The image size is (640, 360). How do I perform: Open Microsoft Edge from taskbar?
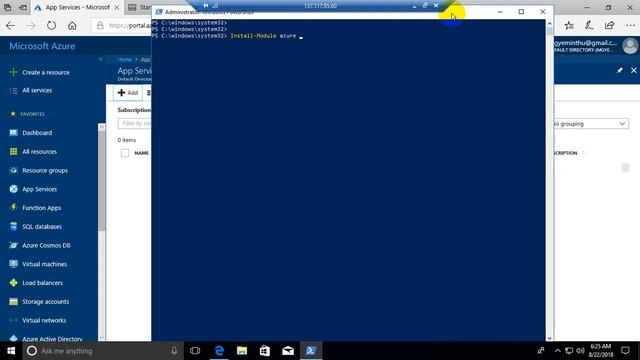click(x=219, y=351)
